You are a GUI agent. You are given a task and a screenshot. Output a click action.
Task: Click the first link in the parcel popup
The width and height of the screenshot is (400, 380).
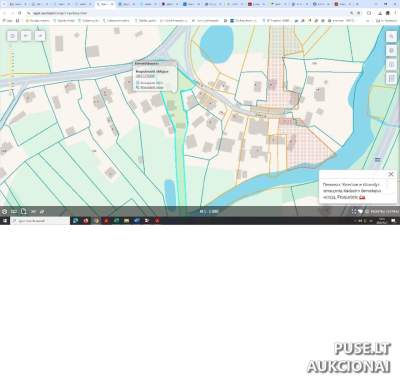151,83
